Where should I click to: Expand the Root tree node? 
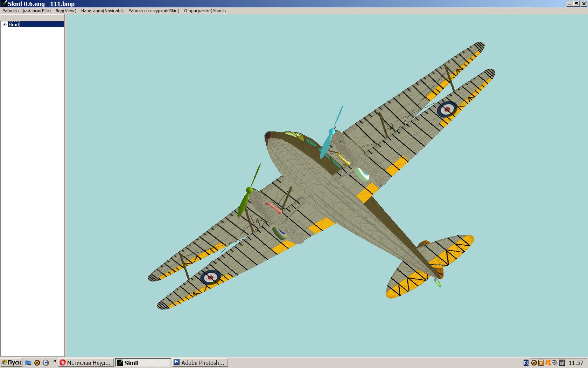coord(5,25)
